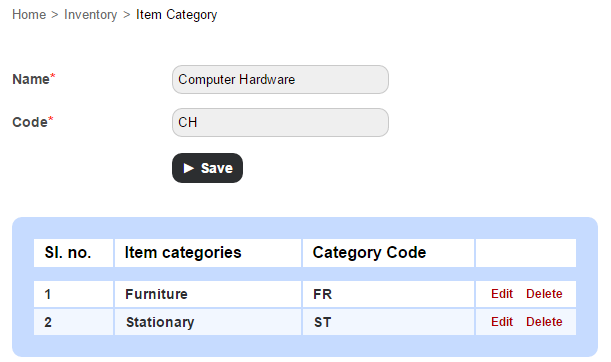The image size is (611, 362).
Task: Delete the Stationary category
Action: pos(544,321)
